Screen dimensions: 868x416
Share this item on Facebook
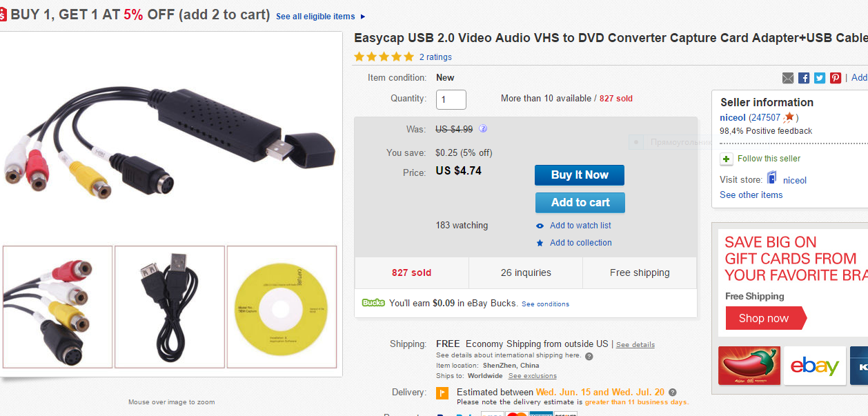[x=804, y=78]
